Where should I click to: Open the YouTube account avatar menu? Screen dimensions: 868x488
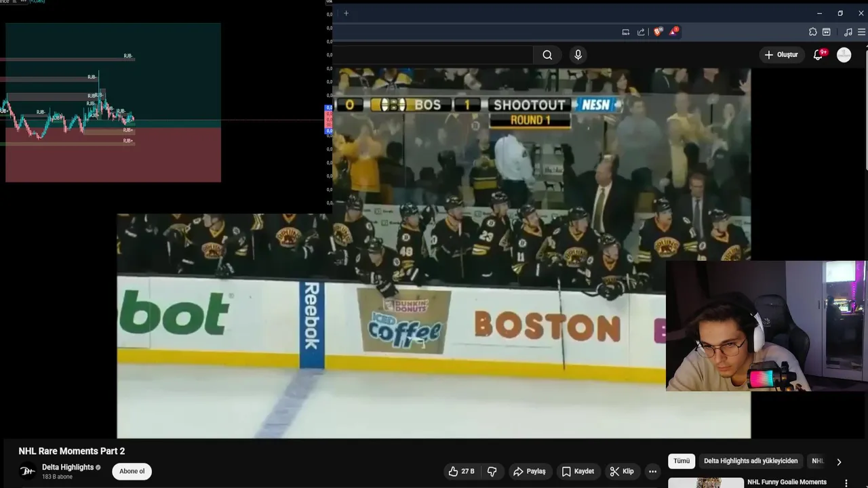pyautogui.click(x=844, y=55)
